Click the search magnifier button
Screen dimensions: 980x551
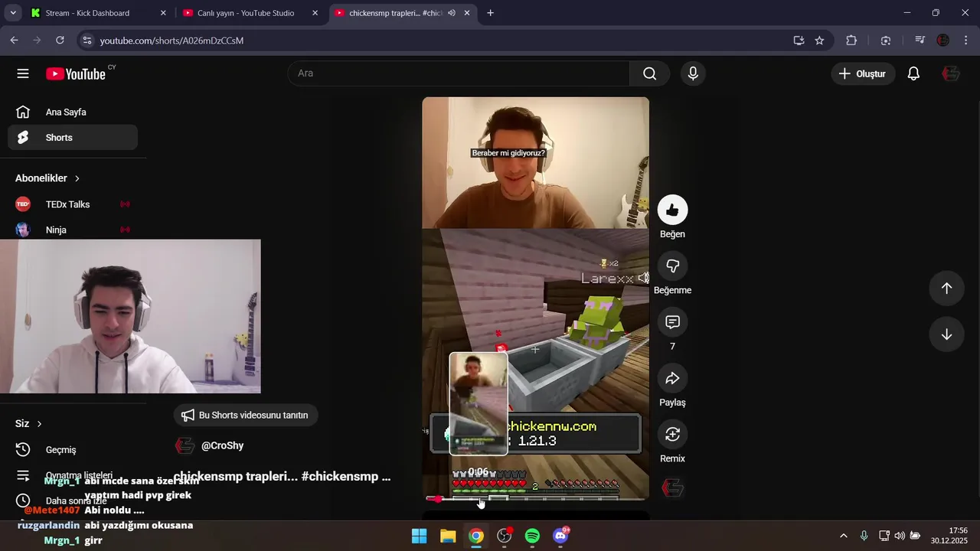point(649,73)
